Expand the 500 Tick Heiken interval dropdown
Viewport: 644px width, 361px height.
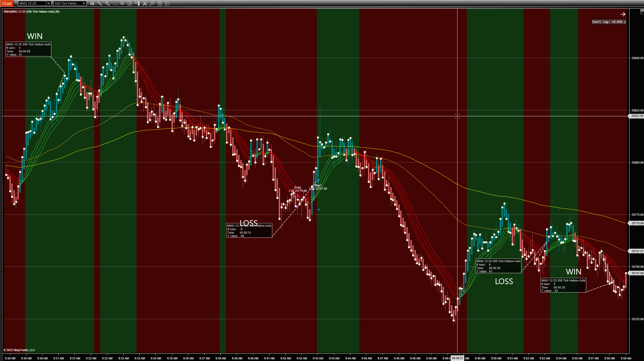(x=84, y=3)
